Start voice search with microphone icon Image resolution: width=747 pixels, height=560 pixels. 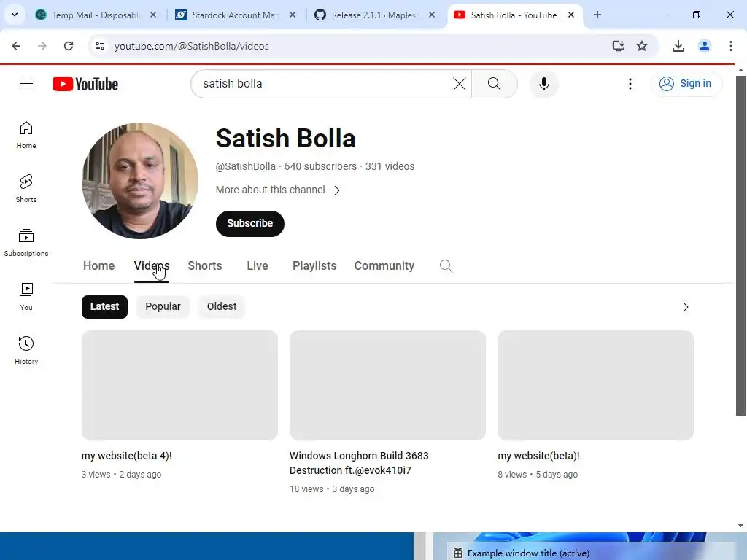pyautogui.click(x=543, y=84)
